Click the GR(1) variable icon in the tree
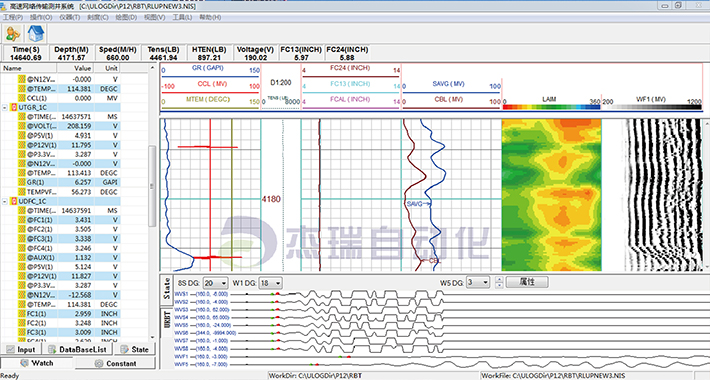 22,182
